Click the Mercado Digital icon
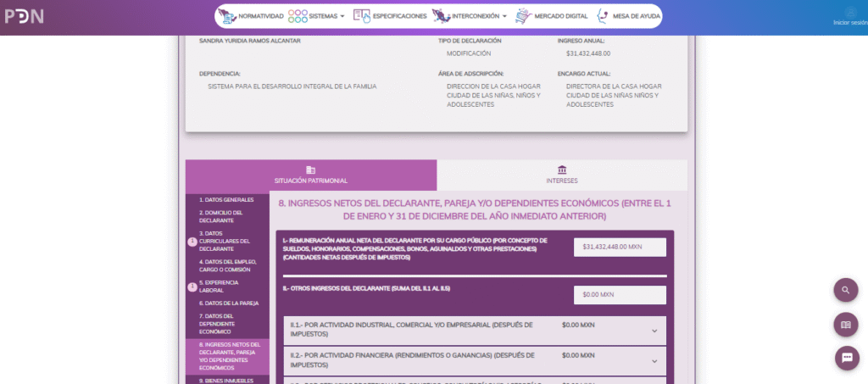 pyautogui.click(x=524, y=16)
